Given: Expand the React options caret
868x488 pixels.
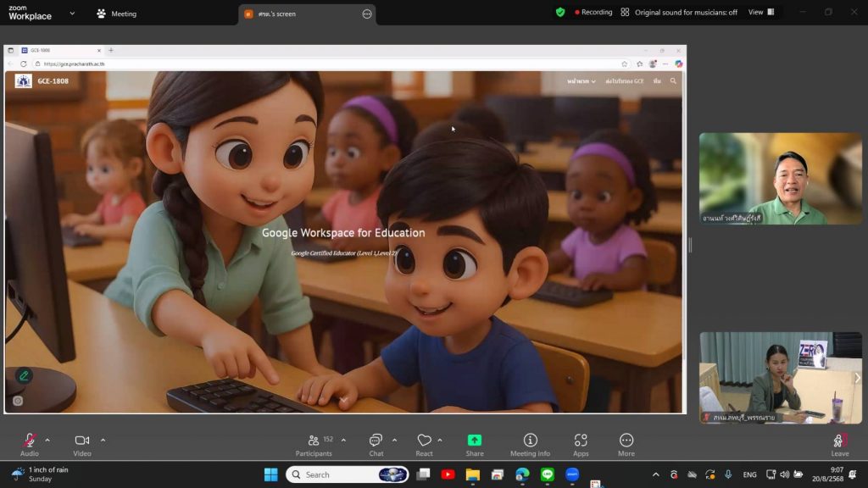Looking at the screenshot, I should coord(440,441).
